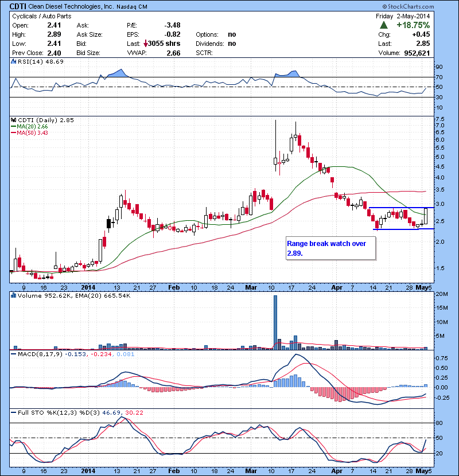Click the 'Range break watch over 2.89' annotation
459x476 pixels.
[330, 248]
